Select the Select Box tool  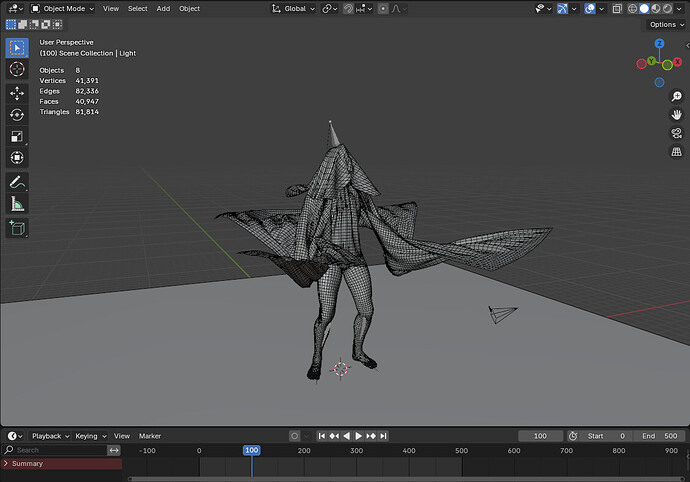[17, 48]
